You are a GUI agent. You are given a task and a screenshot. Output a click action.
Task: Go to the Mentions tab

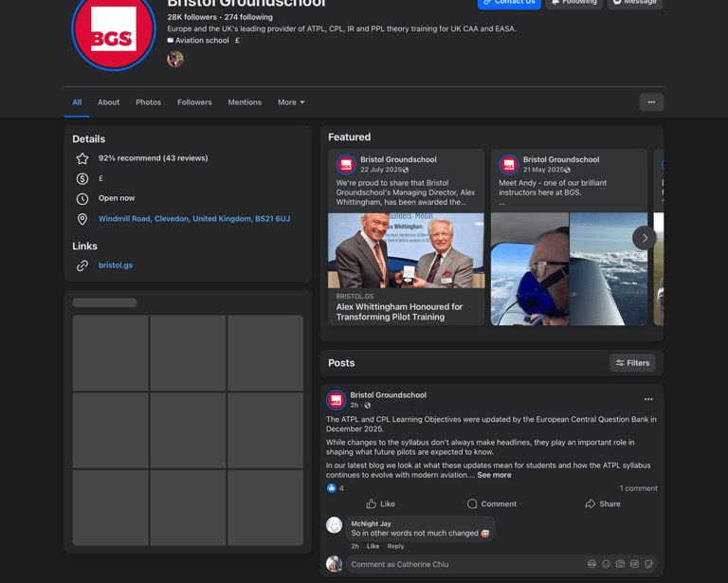click(x=245, y=102)
